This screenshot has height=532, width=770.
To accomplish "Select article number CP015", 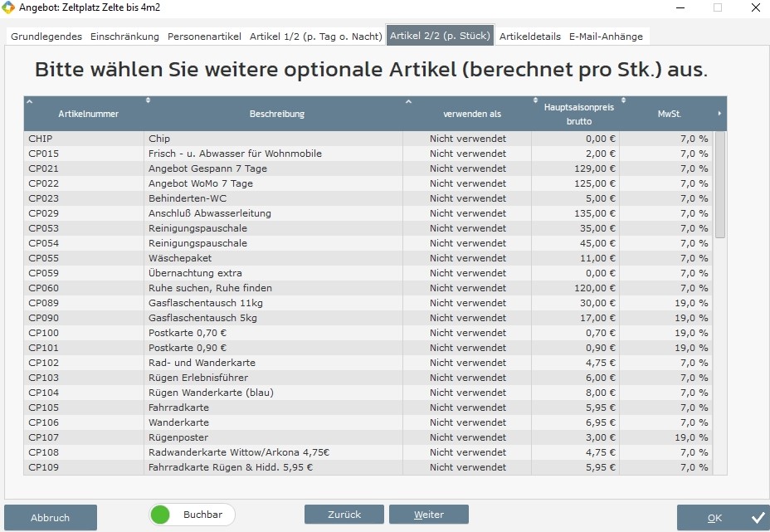I will [84, 154].
